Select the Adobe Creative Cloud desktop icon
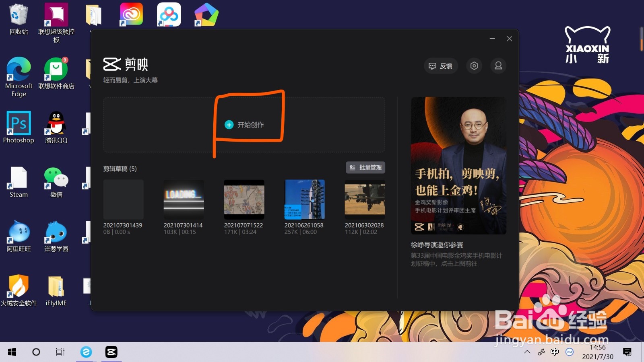The width and height of the screenshot is (644, 362). pyautogui.click(x=131, y=14)
